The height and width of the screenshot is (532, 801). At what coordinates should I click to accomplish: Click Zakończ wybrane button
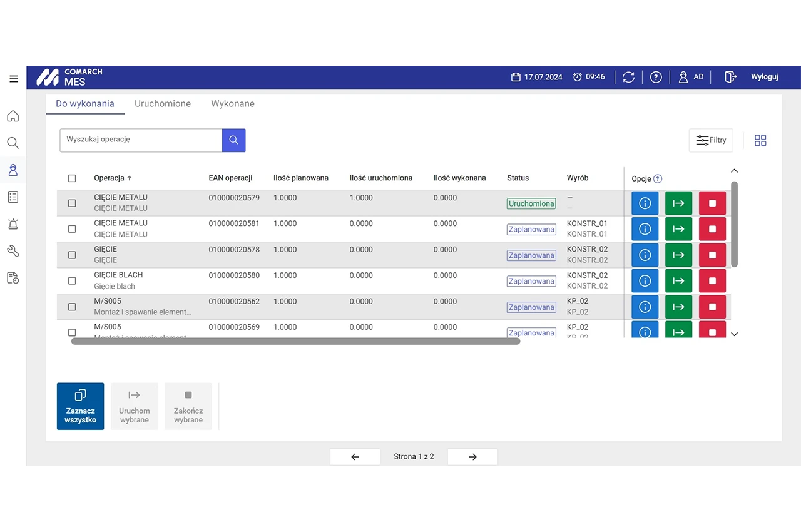click(x=188, y=406)
